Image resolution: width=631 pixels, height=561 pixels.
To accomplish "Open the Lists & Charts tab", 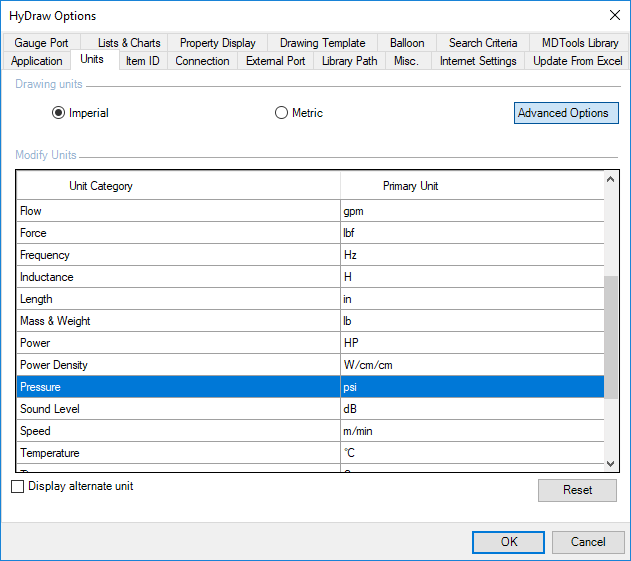I will [124, 43].
